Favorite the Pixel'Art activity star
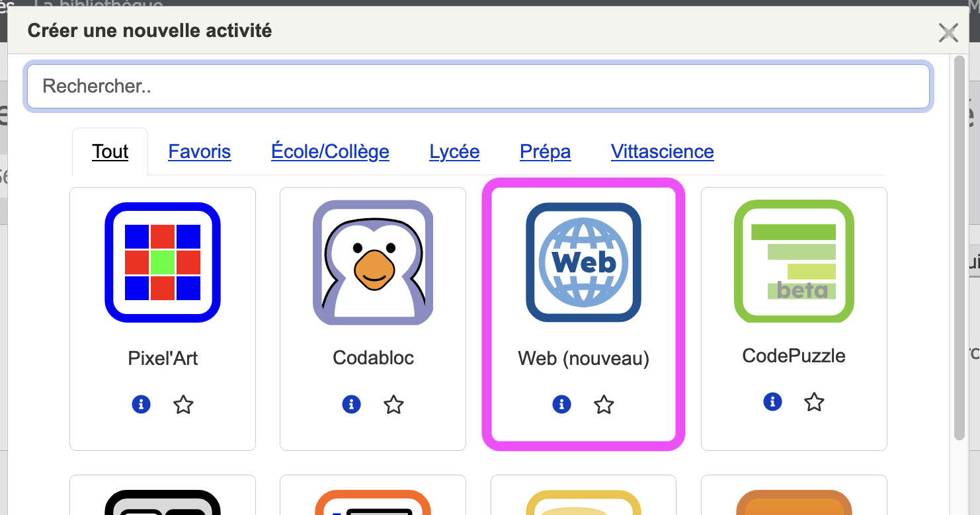Screen dimensions: 980x515 pos(183,404)
